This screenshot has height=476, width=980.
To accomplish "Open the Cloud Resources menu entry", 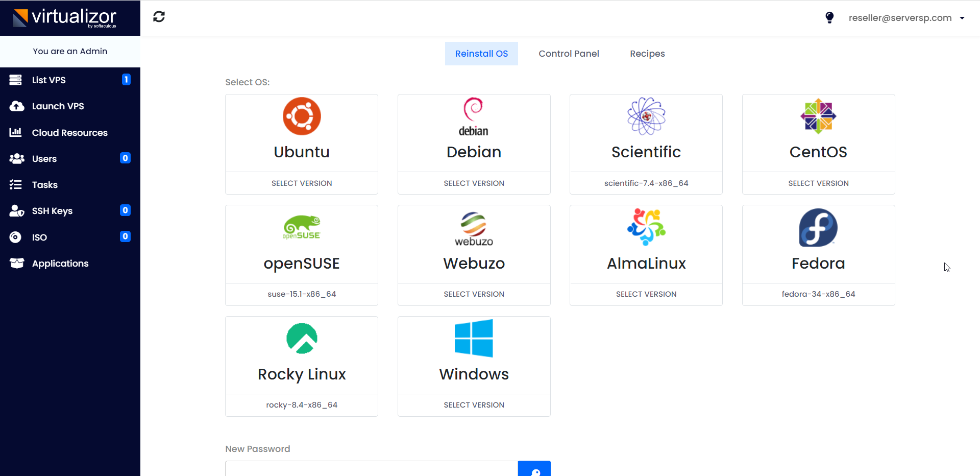I will click(x=70, y=132).
